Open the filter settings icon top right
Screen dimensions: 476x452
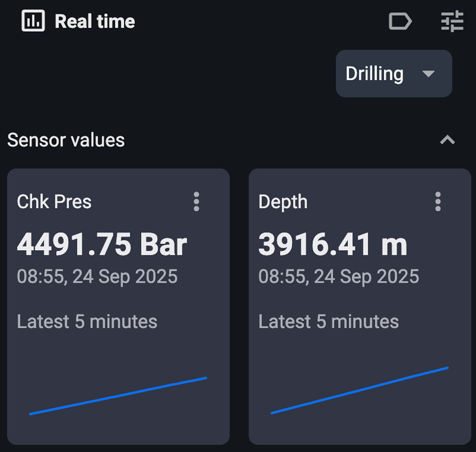coord(452,21)
